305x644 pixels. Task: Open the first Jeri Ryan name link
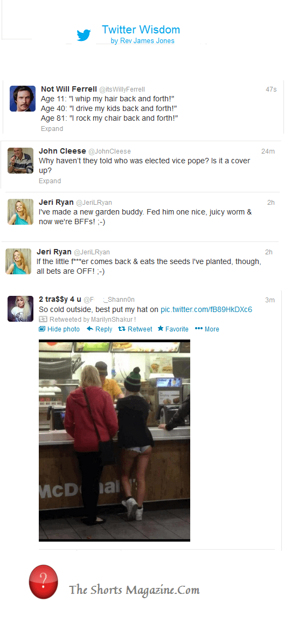tap(56, 202)
